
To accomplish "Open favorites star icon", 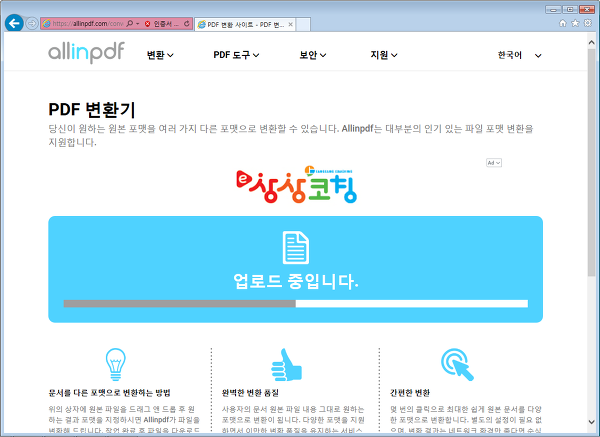I will pos(575,23).
